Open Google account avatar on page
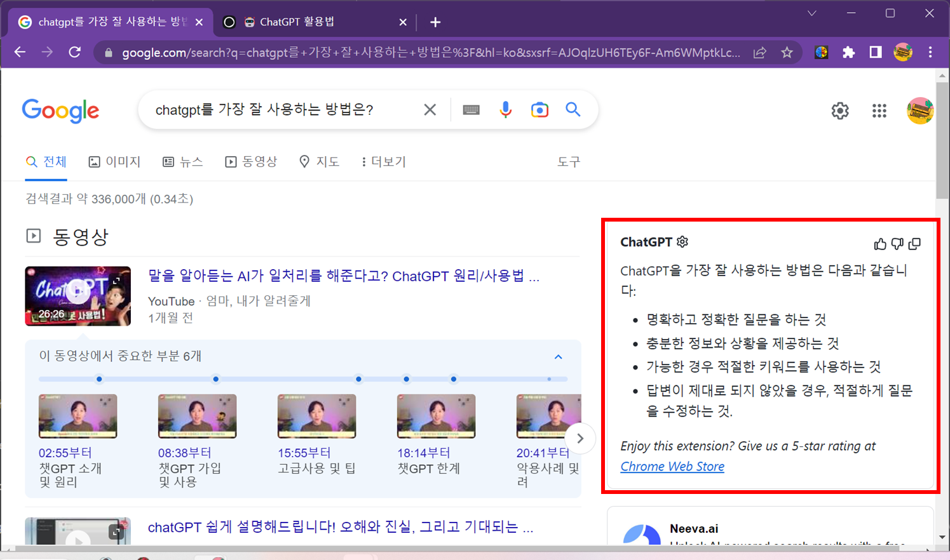This screenshot has width=950, height=560. [x=919, y=110]
